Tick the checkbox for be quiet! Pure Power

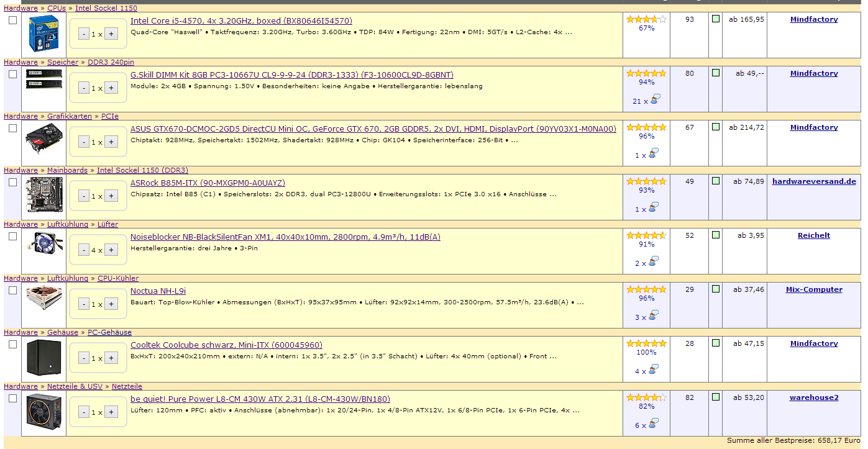[12, 398]
